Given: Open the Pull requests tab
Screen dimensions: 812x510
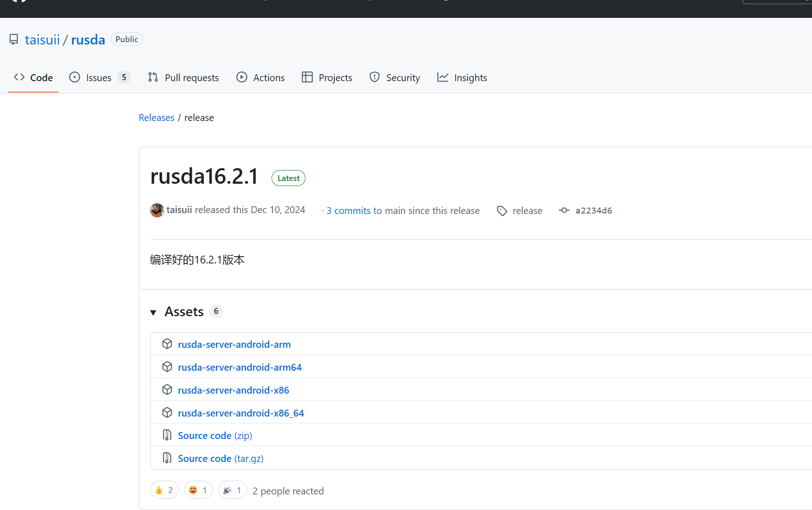Looking at the screenshot, I should [x=183, y=77].
